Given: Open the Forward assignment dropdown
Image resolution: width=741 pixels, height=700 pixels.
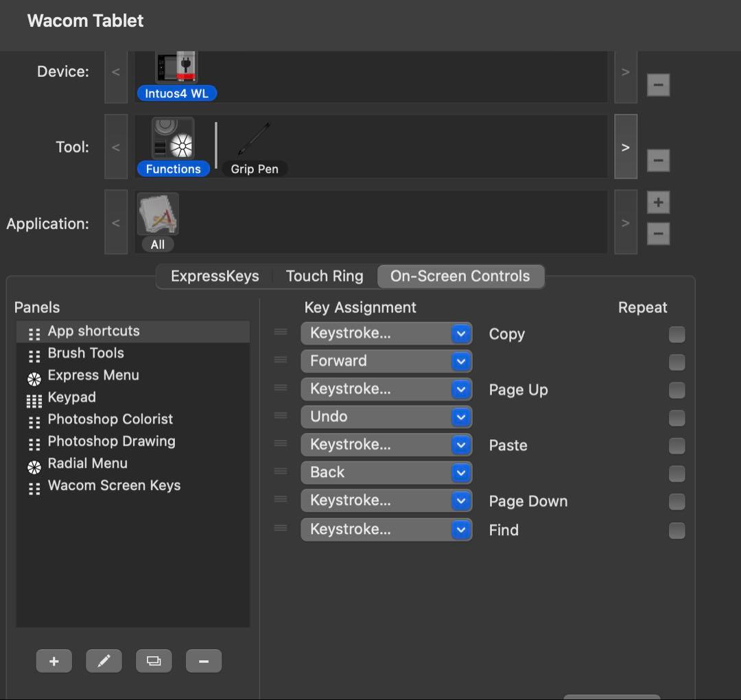Looking at the screenshot, I should (386, 362).
